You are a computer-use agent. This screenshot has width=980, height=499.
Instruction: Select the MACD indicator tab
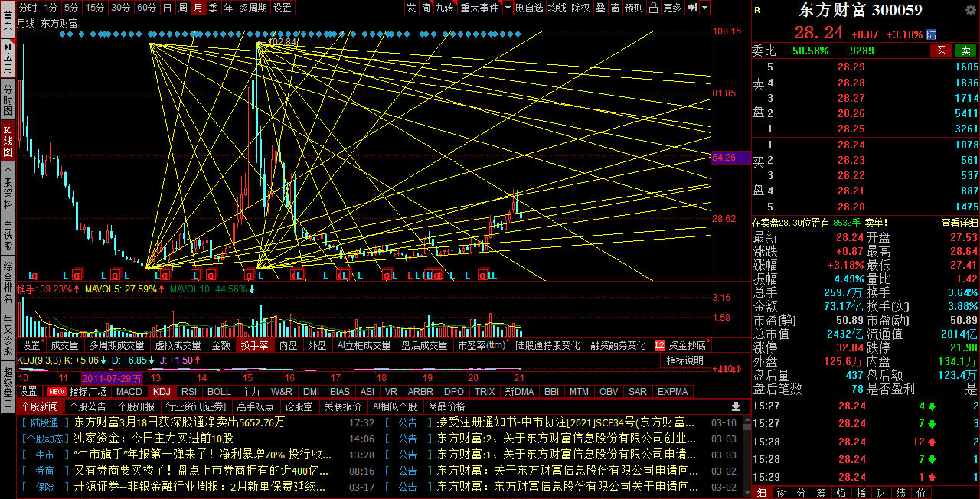pyautogui.click(x=129, y=392)
